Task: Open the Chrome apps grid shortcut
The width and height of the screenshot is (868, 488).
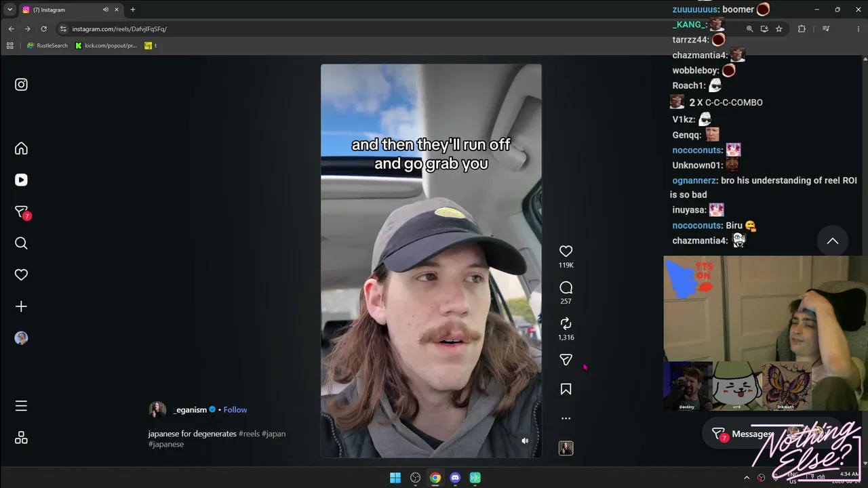Action: pos(9,45)
